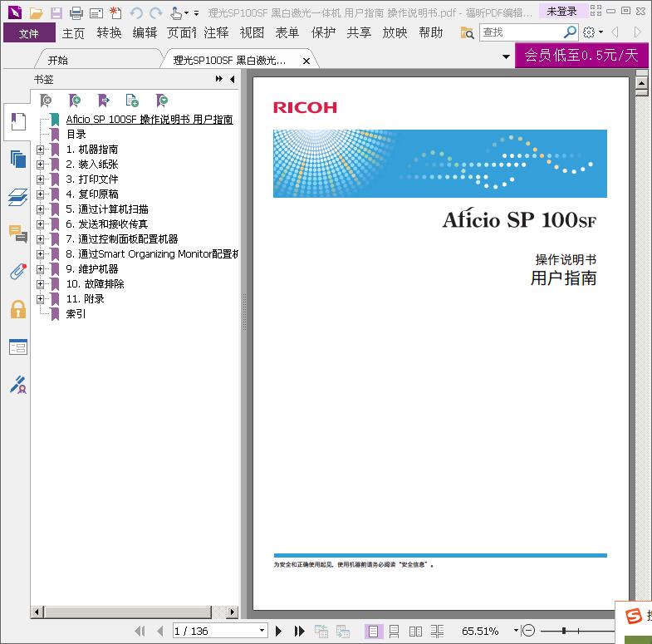Click the expand panel double-arrow icon
The height and width of the screenshot is (644, 652).
point(218,79)
